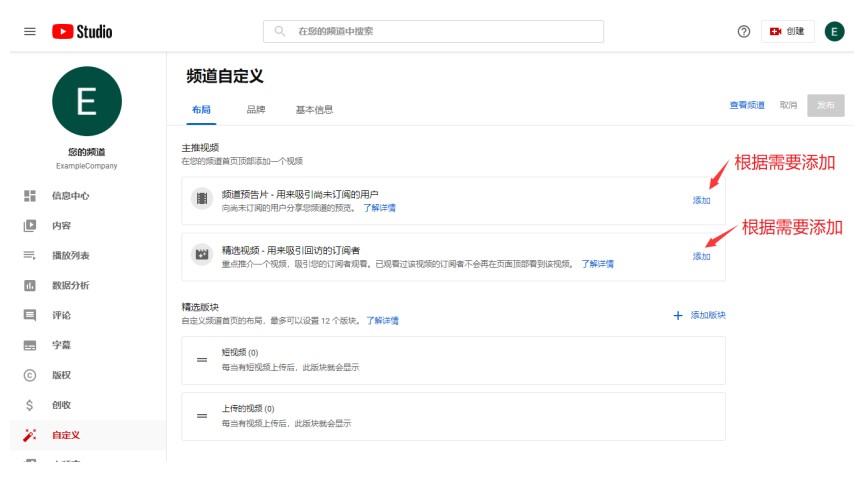Open 数据分析 analytics in sidebar
The width and height of the screenshot is (868, 480).
click(x=70, y=286)
